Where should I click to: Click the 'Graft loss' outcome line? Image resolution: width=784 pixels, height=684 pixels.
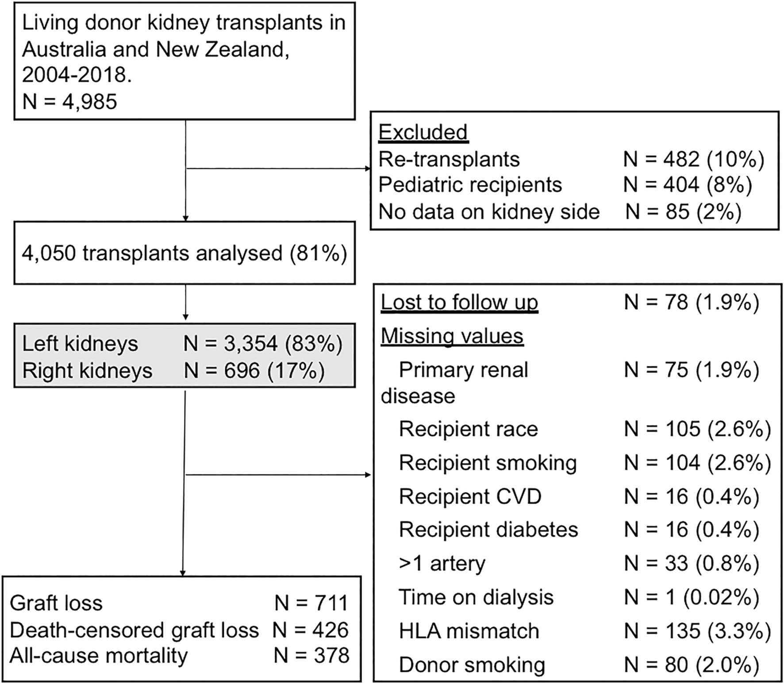[x=179, y=603]
